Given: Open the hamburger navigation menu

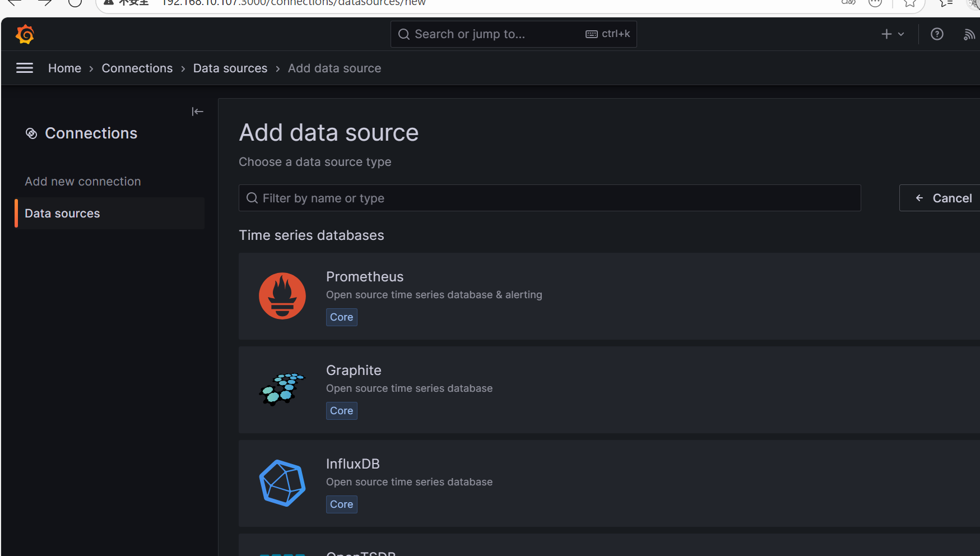Looking at the screenshot, I should tap(25, 68).
